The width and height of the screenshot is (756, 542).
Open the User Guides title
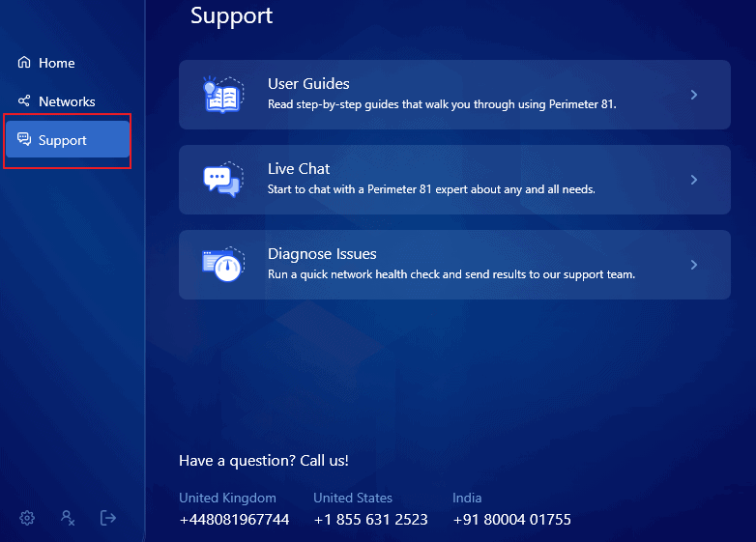(308, 84)
